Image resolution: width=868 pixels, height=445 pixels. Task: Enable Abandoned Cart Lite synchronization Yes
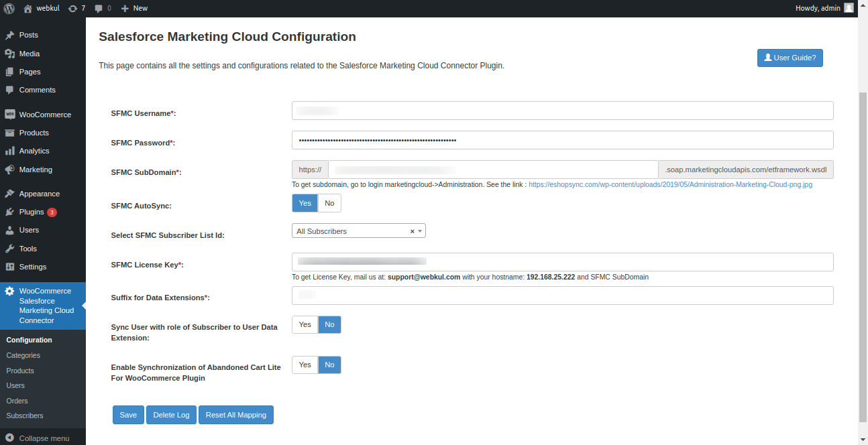pyautogui.click(x=305, y=365)
